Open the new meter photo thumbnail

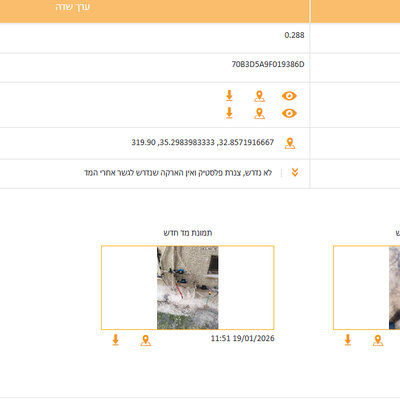pos(188,288)
